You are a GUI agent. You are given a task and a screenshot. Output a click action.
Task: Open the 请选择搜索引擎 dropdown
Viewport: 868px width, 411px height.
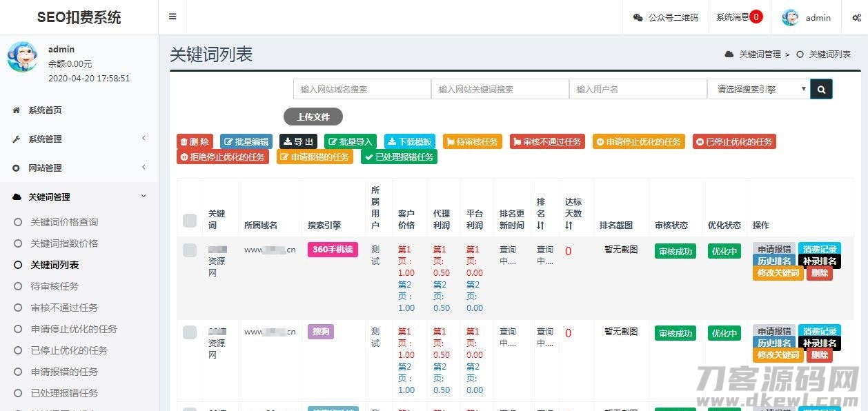pyautogui.click(x=758, y=89)
